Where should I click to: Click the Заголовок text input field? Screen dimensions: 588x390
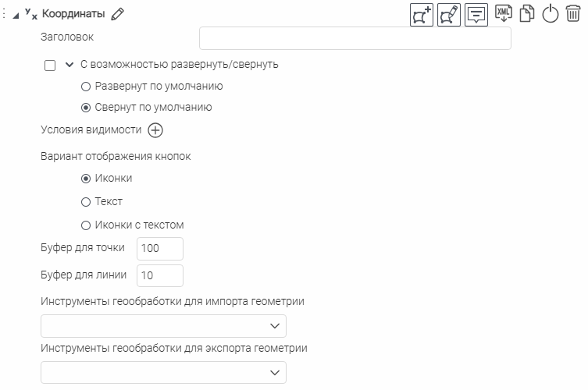tap(355, 38)
